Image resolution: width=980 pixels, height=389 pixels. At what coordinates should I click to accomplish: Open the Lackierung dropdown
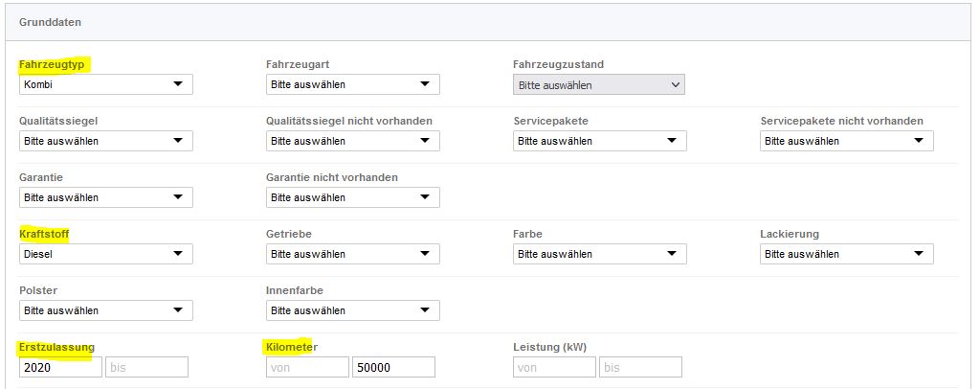[x=846, y=254]
